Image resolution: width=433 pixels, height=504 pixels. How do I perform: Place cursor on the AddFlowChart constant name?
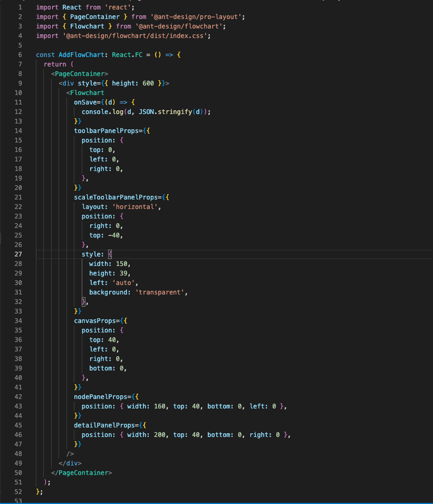pos(77,54)
